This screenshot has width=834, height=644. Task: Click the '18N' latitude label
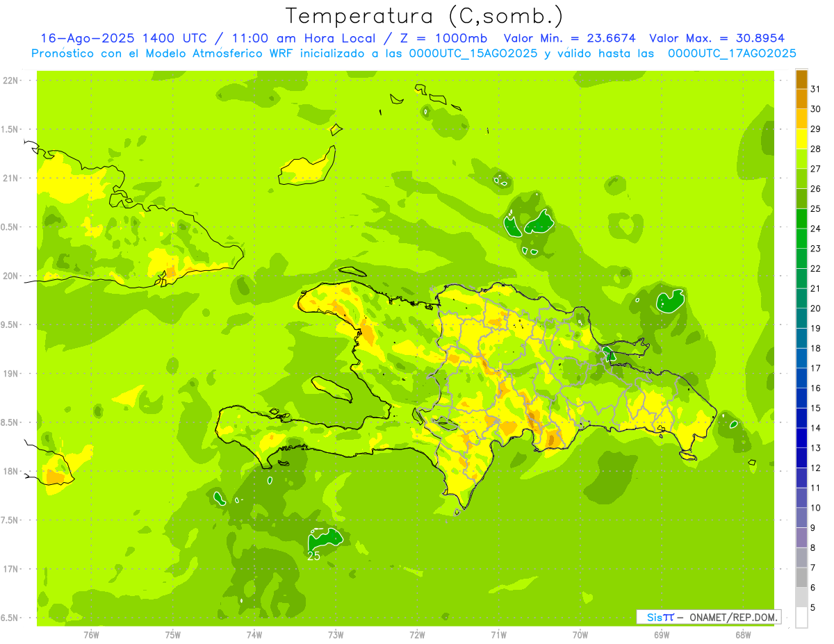10,472
